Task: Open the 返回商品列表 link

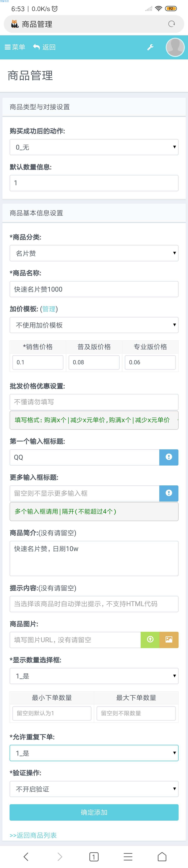Action: (33, 835)
